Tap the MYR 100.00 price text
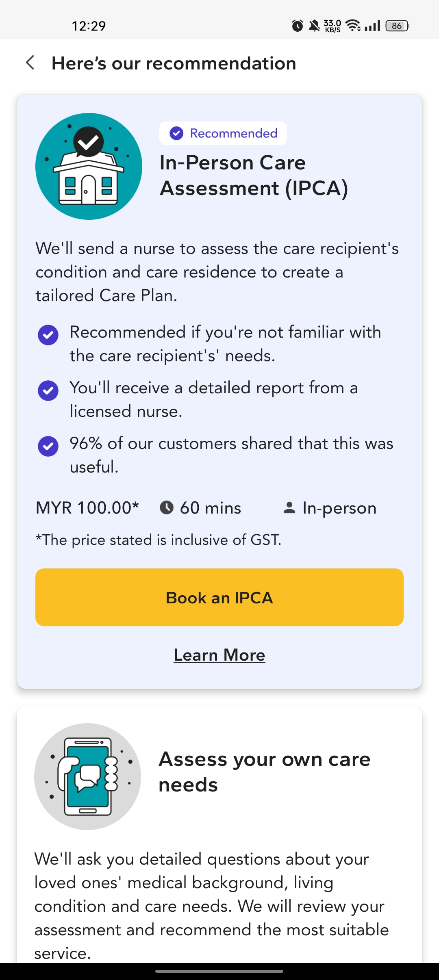The image size is (439, 980). [87, 508]
